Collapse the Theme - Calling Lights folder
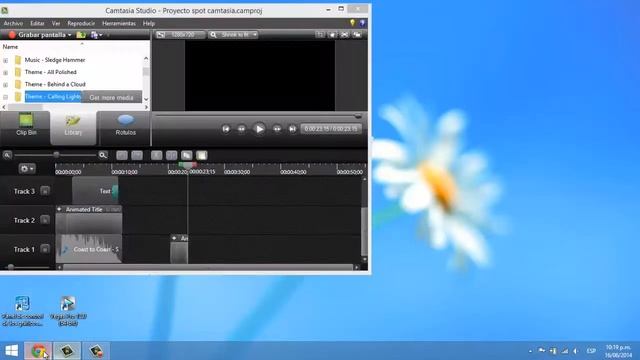This screenshot has width=640, height=360. [x=5, y=97]
